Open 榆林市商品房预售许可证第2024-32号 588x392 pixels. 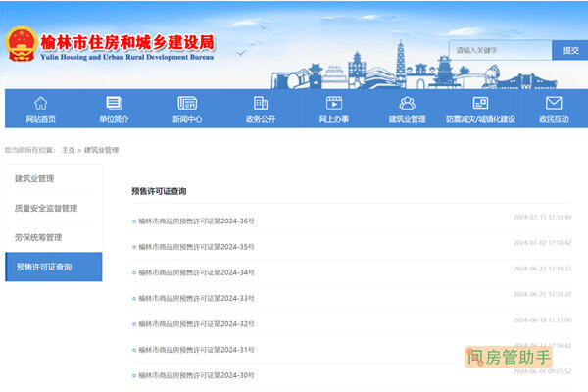click(196, 323)
